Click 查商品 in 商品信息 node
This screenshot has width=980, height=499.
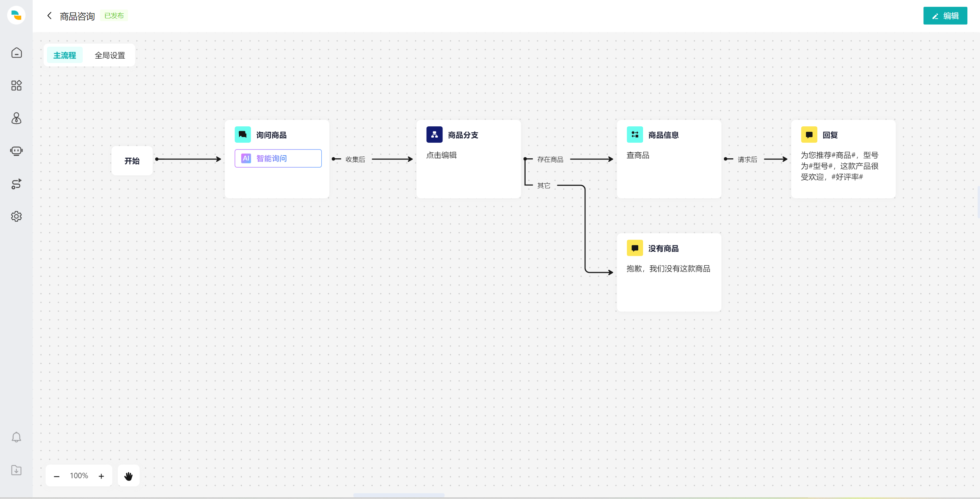click(638, 155)
